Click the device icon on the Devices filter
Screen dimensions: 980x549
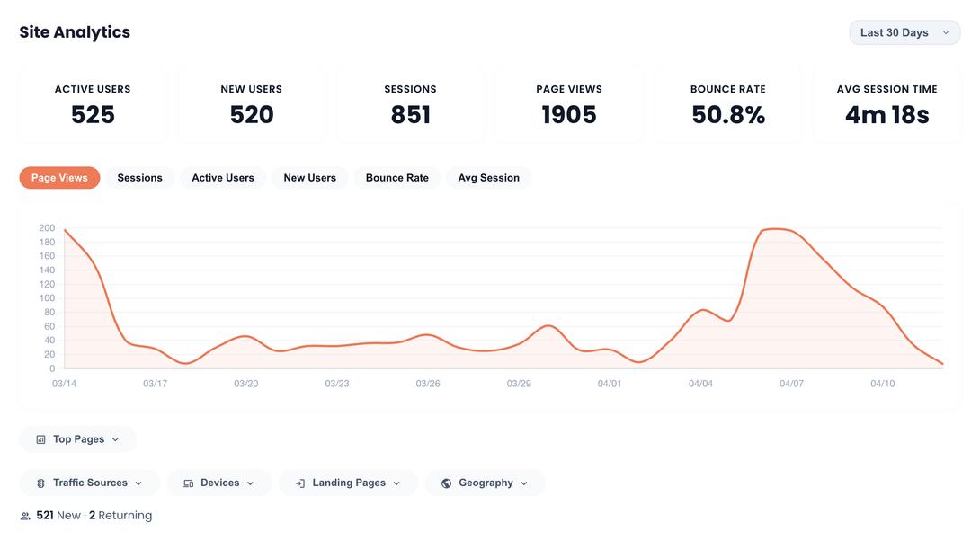(x=188, y=483)
